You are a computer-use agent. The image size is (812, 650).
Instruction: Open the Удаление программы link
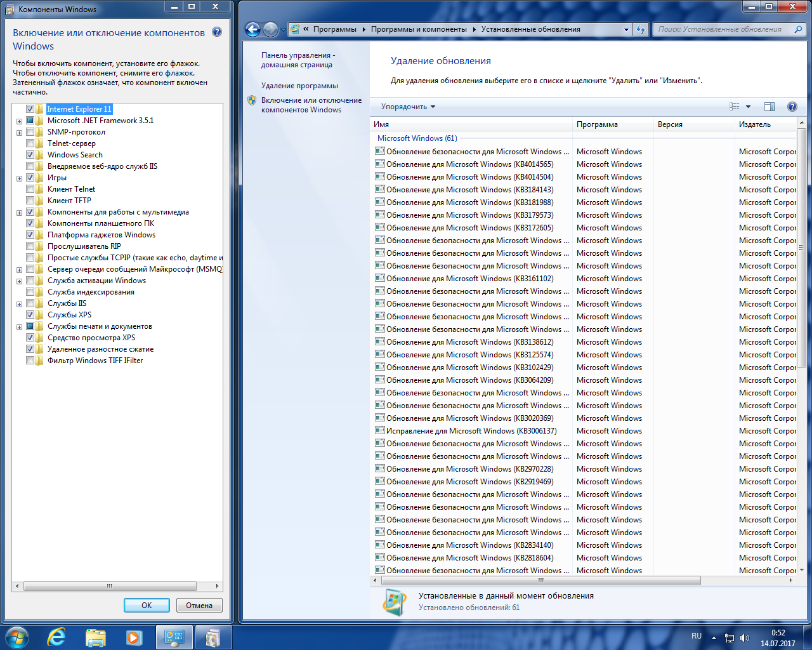click(299, 86)
